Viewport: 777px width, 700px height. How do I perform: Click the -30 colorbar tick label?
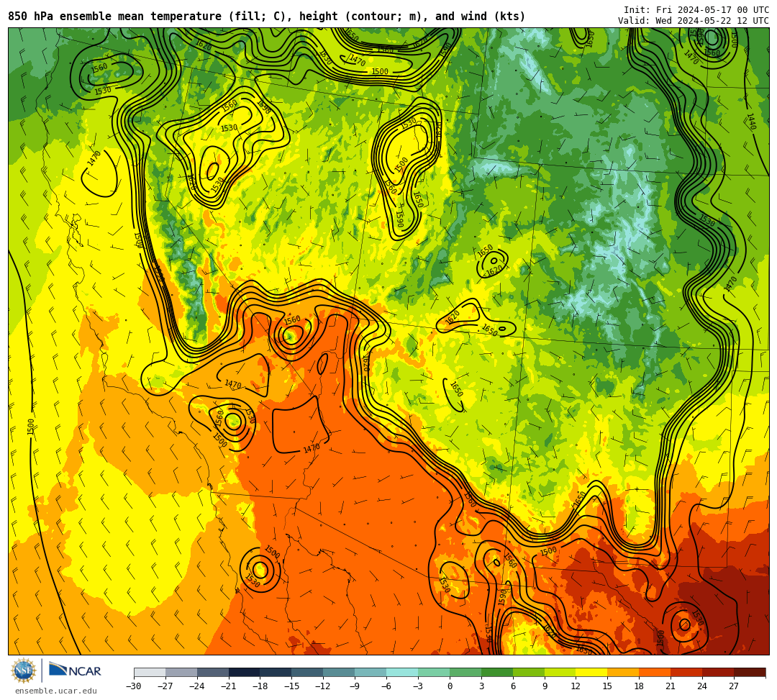[134, 686]
